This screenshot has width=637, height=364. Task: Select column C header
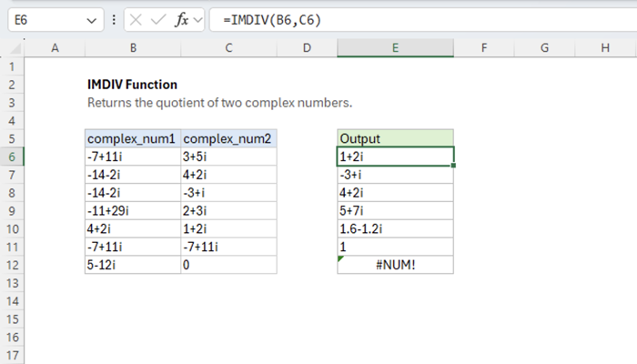pos(228,48)
